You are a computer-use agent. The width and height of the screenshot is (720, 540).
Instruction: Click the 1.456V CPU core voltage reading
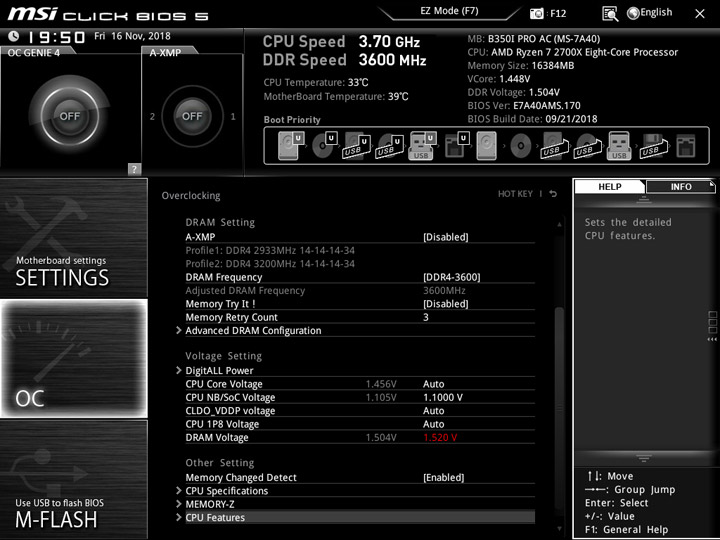point(381,384)
